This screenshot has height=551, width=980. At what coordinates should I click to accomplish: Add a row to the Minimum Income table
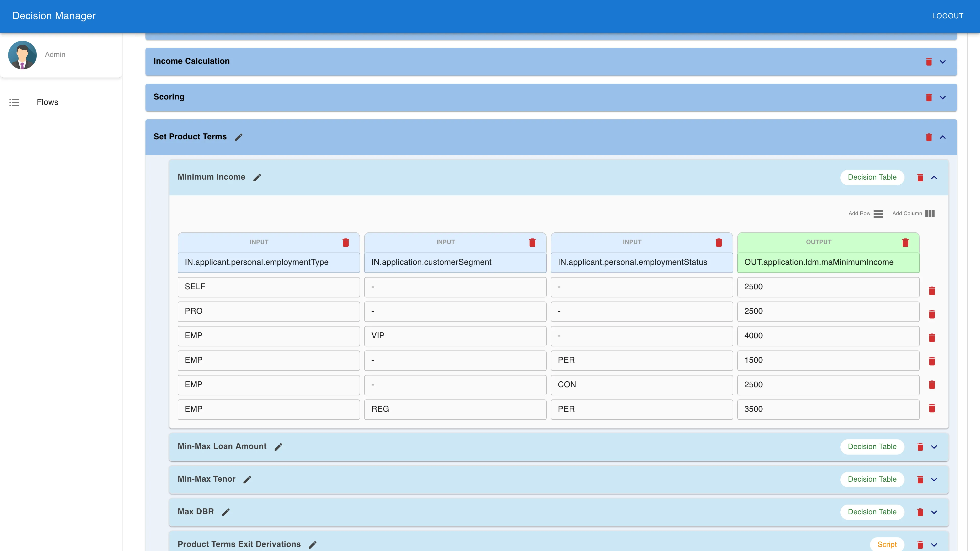[878, 213]
